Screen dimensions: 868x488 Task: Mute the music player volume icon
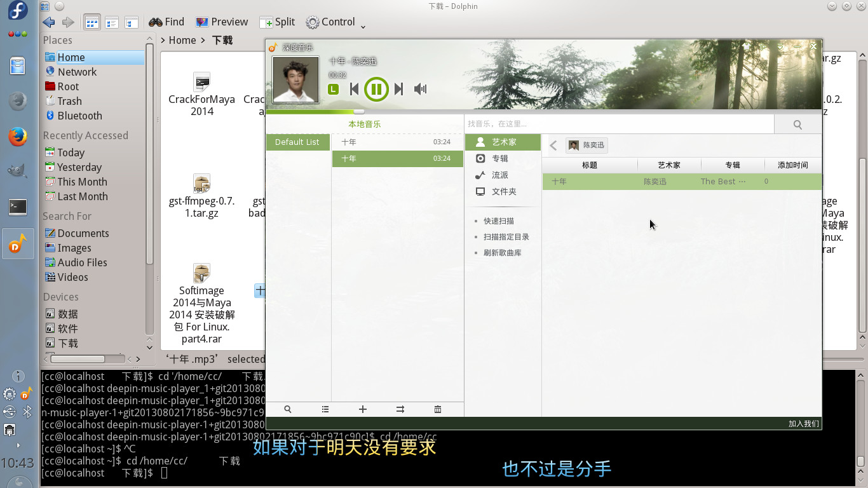[420, 89]
